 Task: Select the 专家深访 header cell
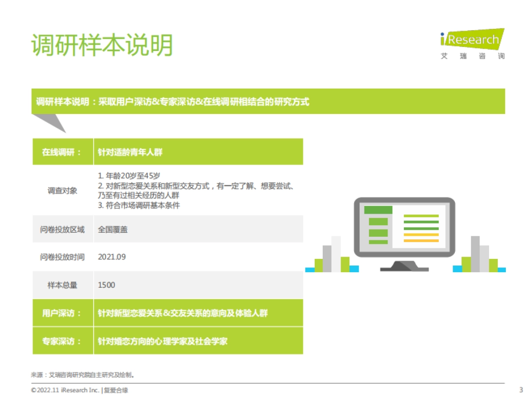click(62, 341)
